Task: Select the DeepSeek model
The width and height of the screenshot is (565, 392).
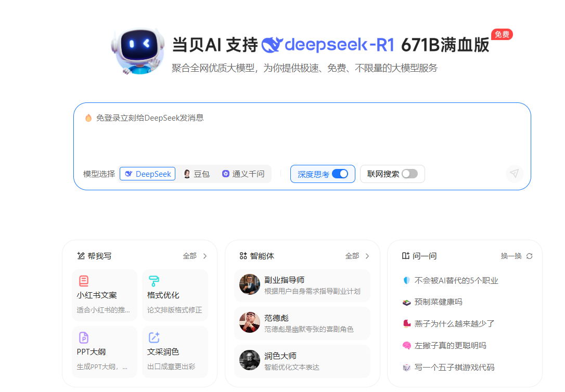Action: [x=148, y=174]
